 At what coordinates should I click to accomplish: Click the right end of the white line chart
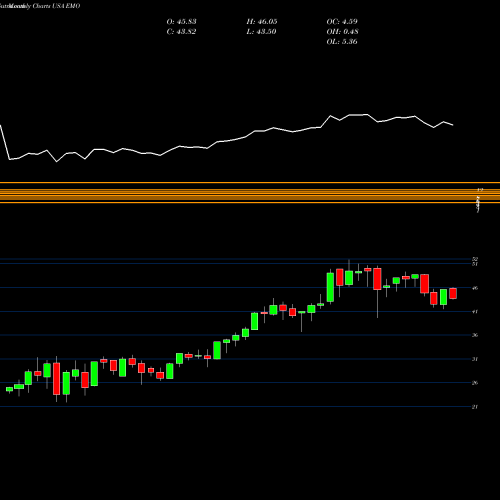pos(453,125)
